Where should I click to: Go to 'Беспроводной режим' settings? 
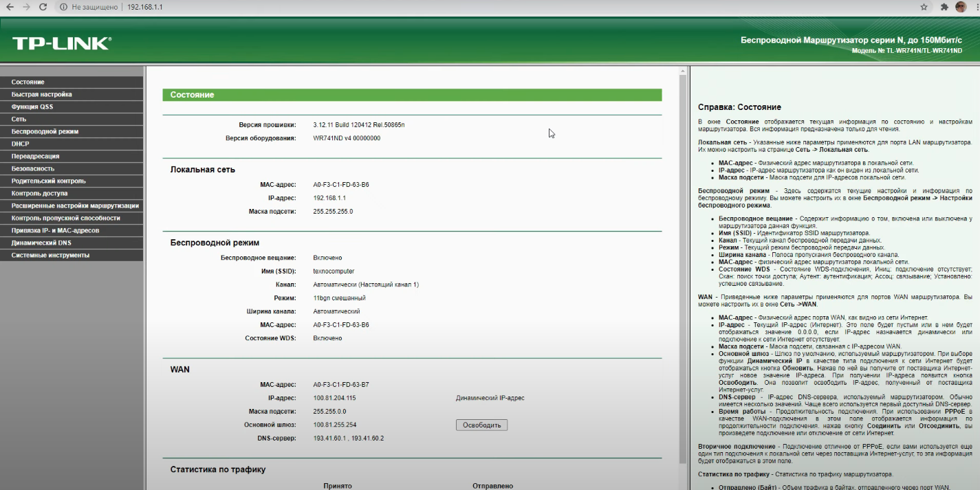[x=45, y=131]
